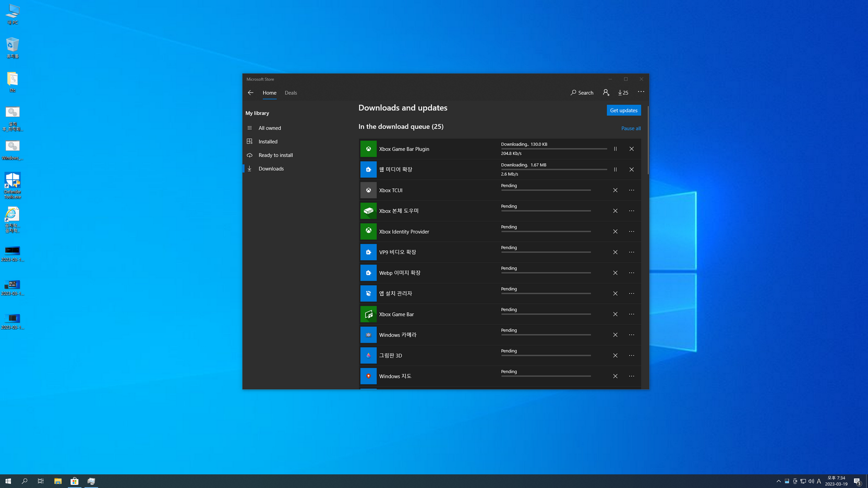Select Installed in My library
Viewport: 868px width, 488px height.
click(296, 141)
